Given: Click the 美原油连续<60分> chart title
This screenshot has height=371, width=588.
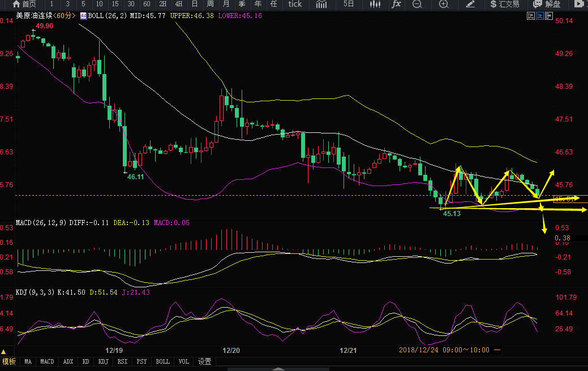Looking at the screenshot, I should coord(46,16).
